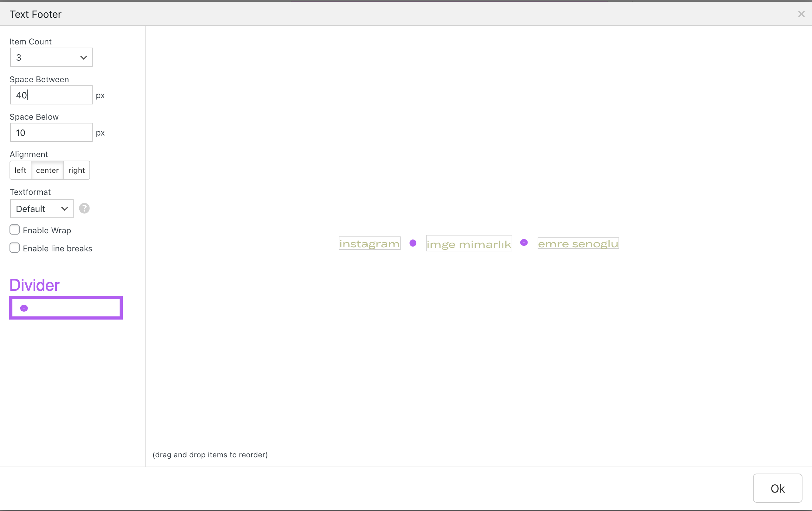Expand the Textformat Default dropdown
This screenshot has height=511, width=812.
click(x=42, y=209)
